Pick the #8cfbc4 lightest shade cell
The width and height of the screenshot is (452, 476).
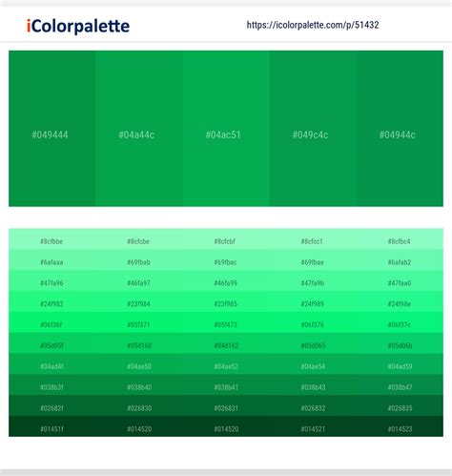(401, 239)
